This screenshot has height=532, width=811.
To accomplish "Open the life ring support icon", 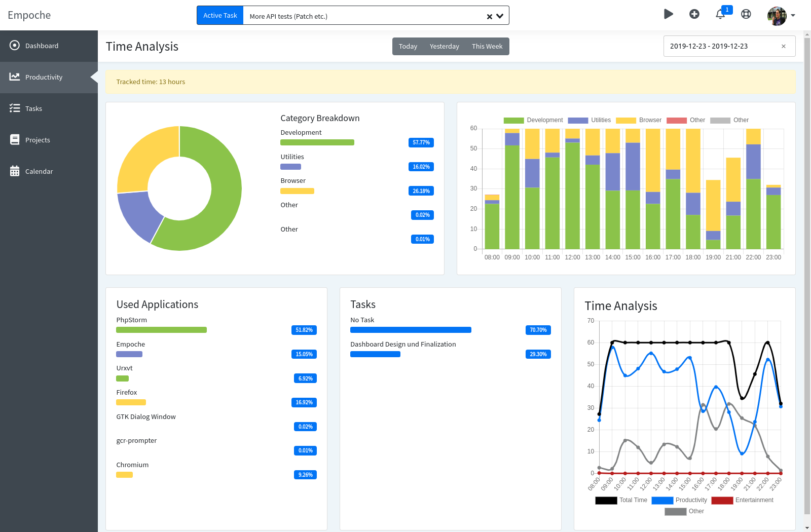I will tap(746, 14).
